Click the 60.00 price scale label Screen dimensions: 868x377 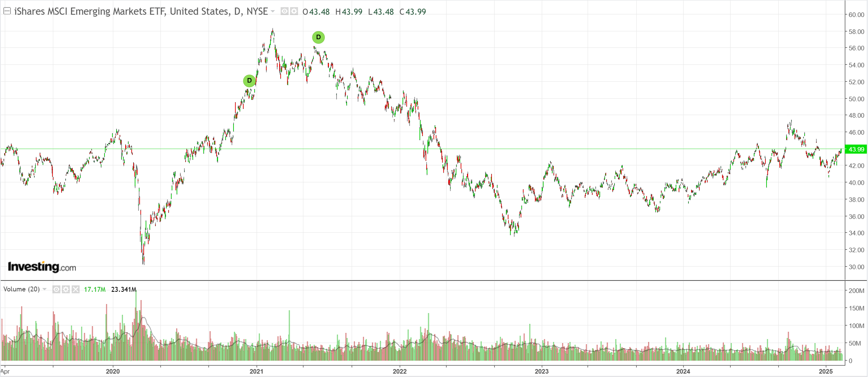[x=856, y=15]
